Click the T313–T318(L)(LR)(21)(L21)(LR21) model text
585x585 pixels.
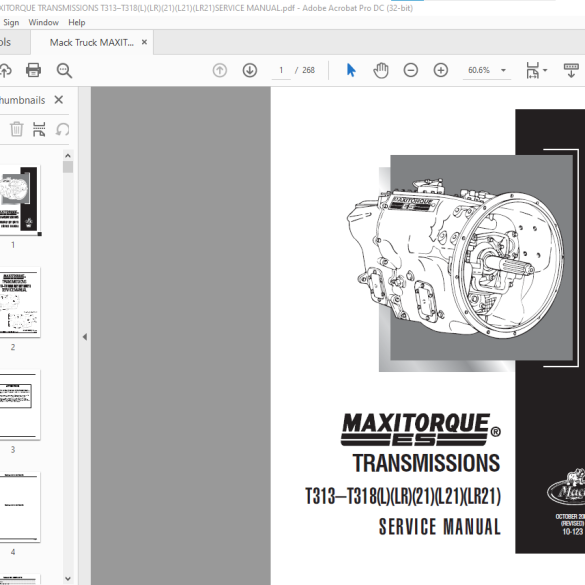pos(403,496)
